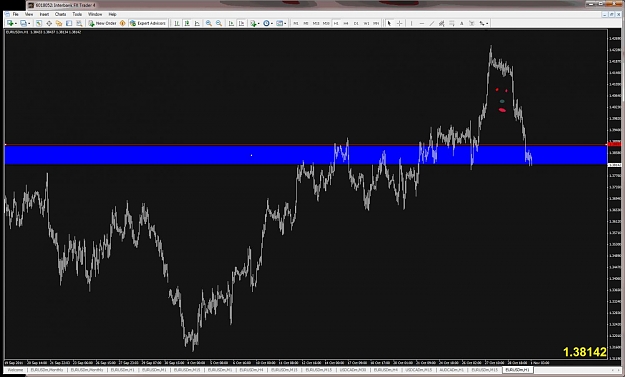This screenshot has height=377, width=625.
Task: Select the Vertical Line drawing tool
Action: (411, 24)
